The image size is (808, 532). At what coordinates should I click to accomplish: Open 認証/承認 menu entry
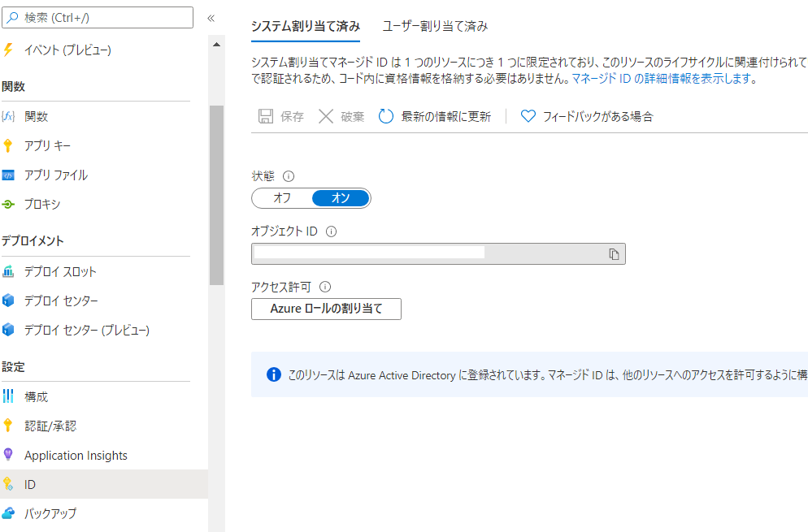click(x=50, y=426)
